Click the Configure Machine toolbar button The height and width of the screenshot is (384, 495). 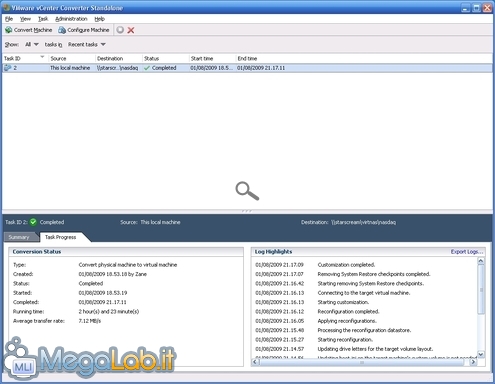(84, 30)
